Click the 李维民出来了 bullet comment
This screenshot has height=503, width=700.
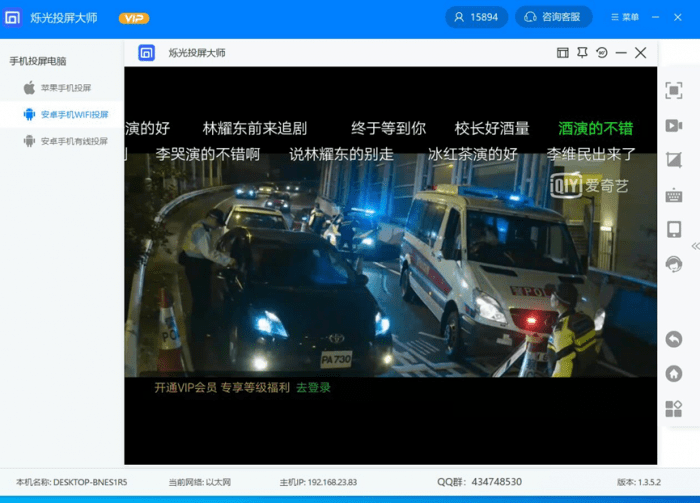click(x=591, y=154)
